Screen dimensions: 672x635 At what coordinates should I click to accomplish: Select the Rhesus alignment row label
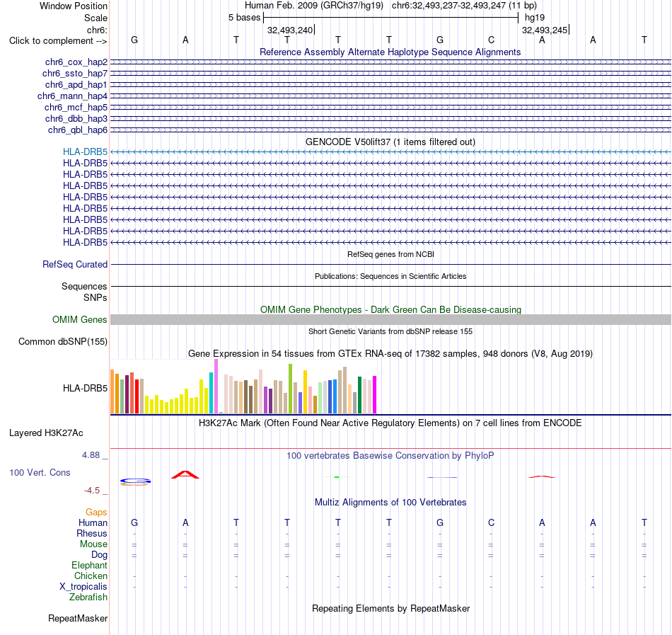point(92,533)
